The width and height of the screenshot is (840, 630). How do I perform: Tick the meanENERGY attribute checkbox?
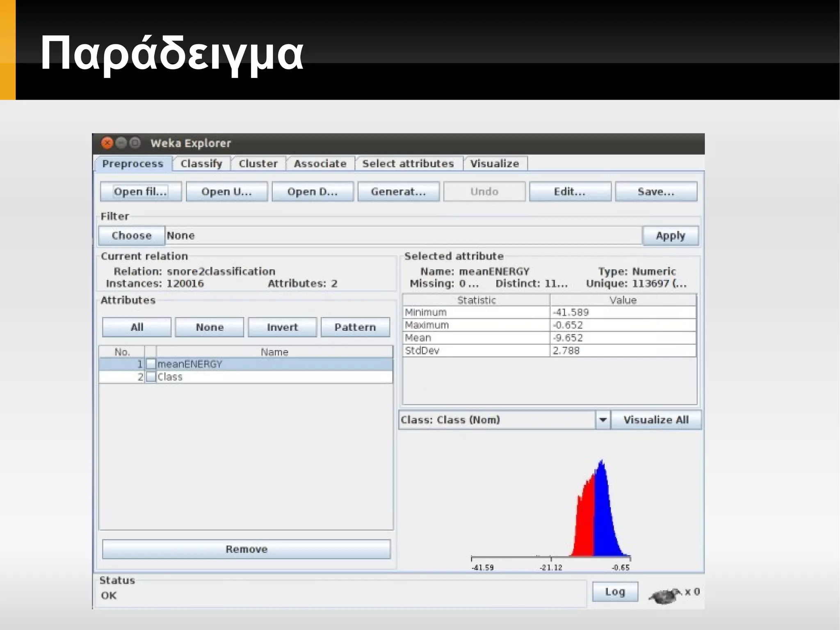[x=151, y=364]
